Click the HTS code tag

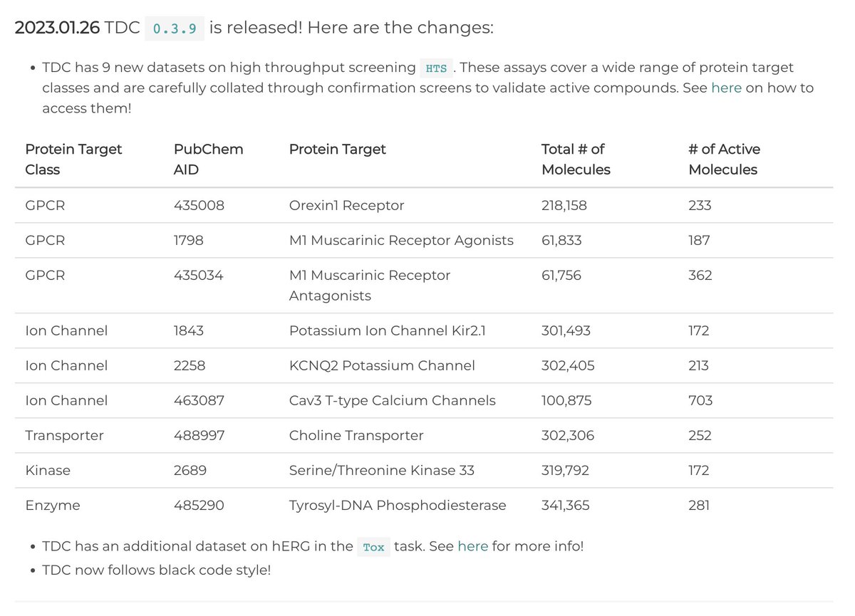(x=436, y=68)
